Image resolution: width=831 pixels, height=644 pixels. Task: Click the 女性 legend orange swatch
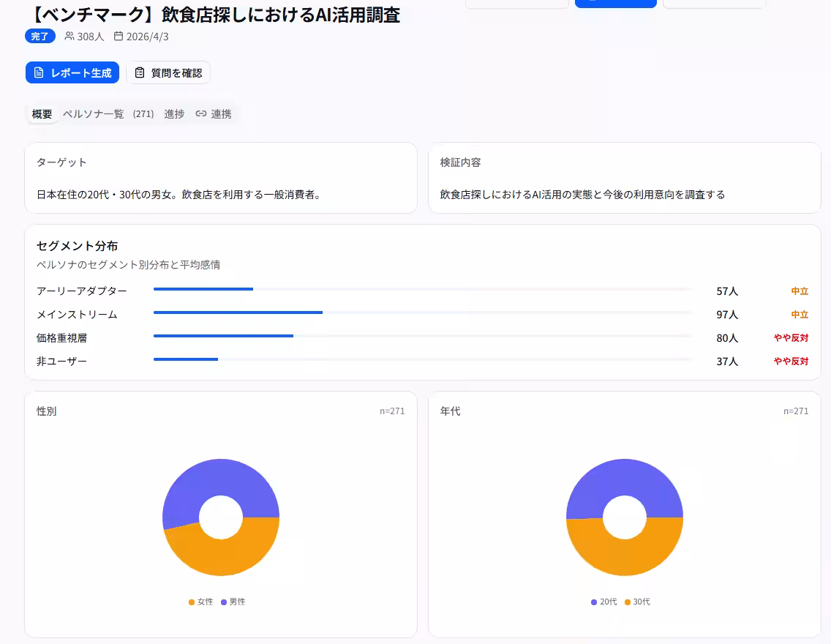pyautogui.click(x=192, y=602)
